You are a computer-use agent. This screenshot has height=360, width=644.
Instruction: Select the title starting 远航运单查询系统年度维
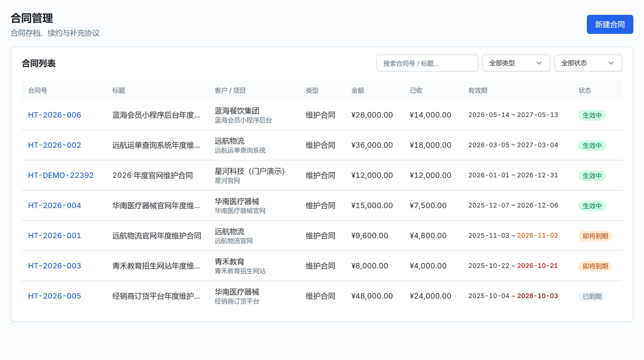[156, 145]
